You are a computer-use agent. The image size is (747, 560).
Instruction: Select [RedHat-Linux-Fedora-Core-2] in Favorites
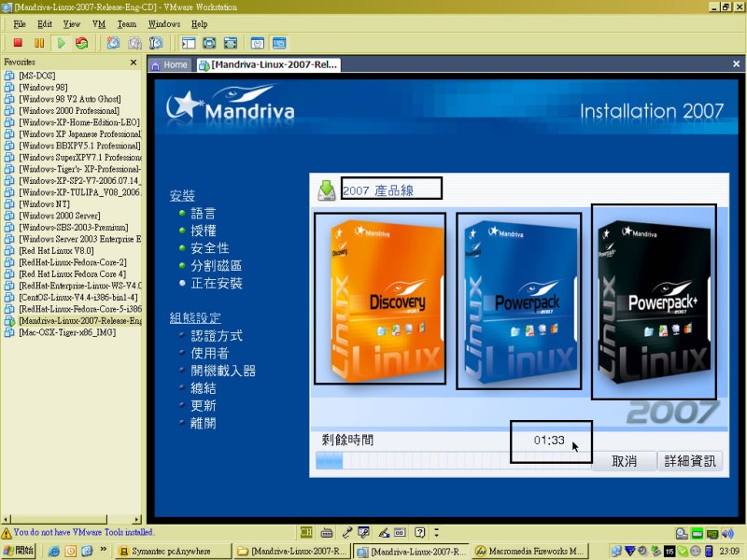[x=73, y=262]
